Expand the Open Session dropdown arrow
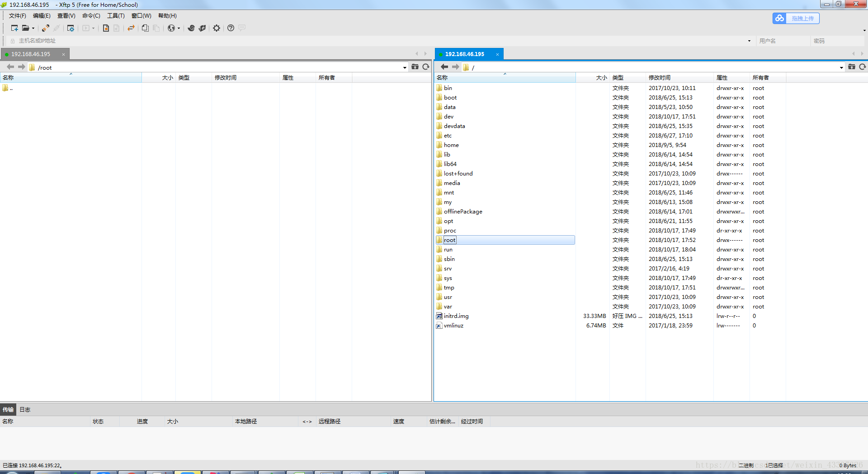Viewport: 868px width, 474px height. coord(33,28)
